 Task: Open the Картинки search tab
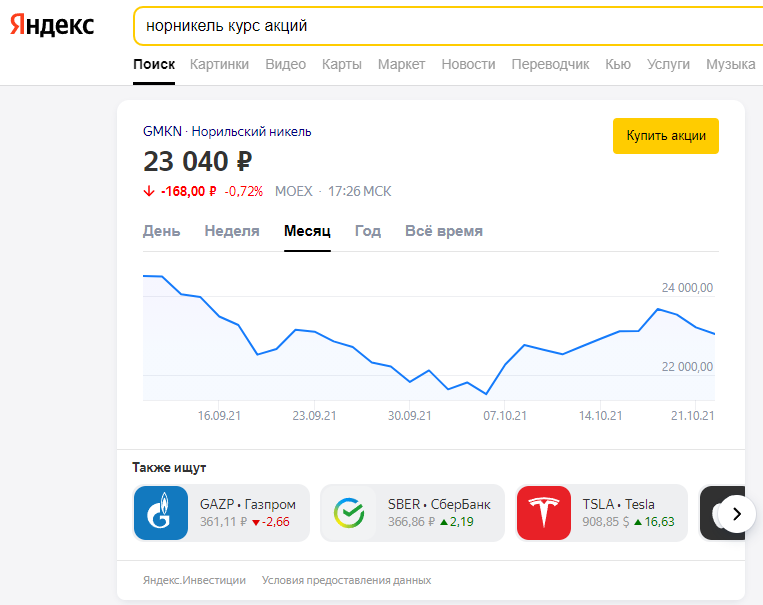click(219, 64)
